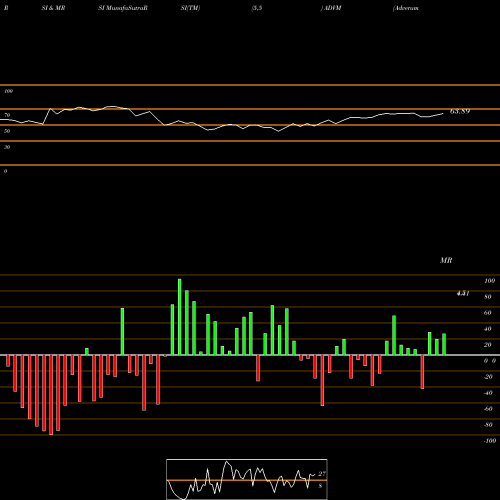Click the RSI axis label 30
The height and width of the screenshot is (500, 500).
(7, 147)
